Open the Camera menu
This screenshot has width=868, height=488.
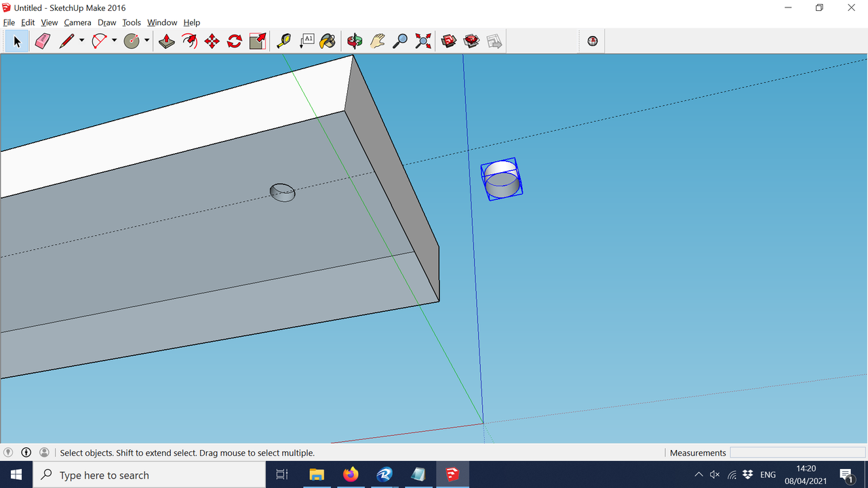click(x=77, y=22)
